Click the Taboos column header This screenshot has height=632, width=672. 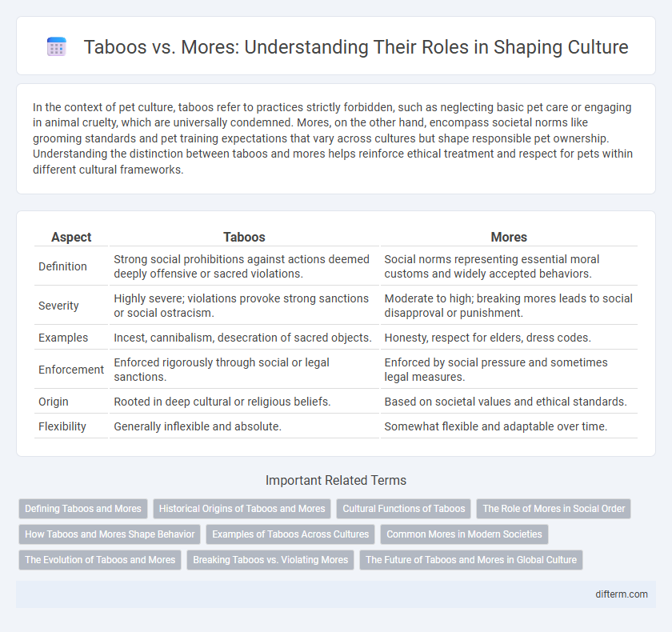pos(244,237)
